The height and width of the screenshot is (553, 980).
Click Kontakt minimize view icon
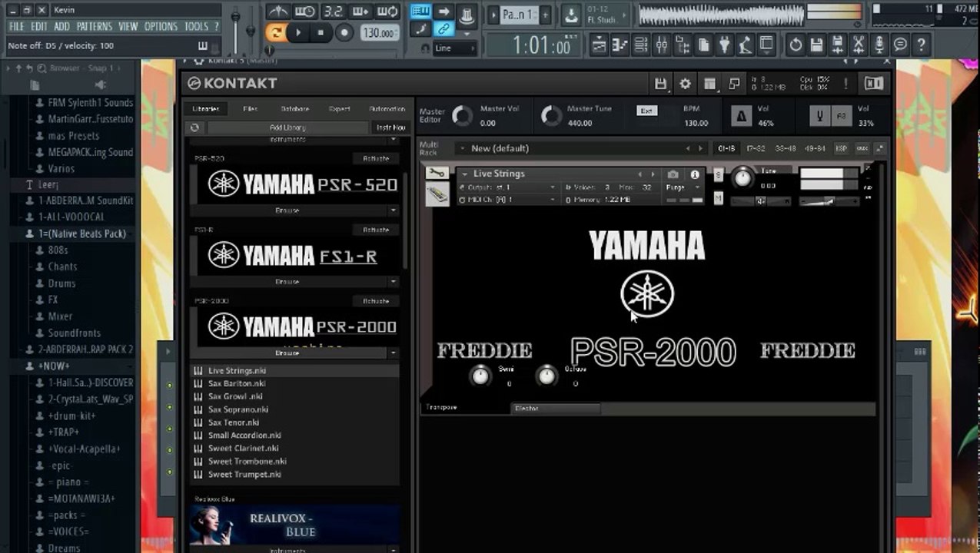pos(734,83)
